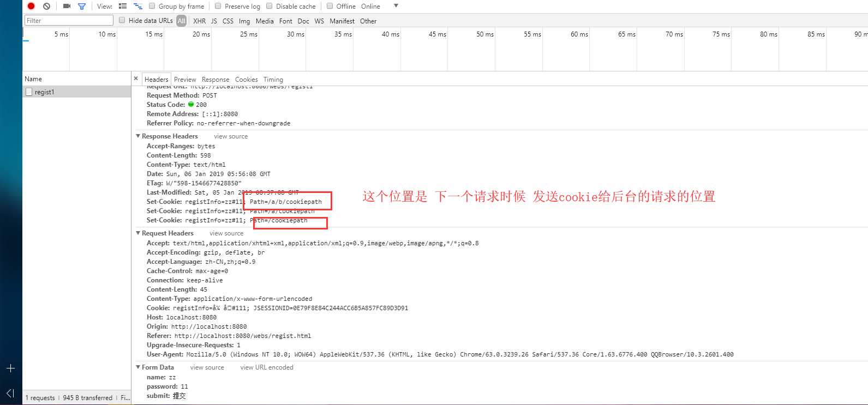Click the form data password: 11 line
Viewport: 868px width, 405px height.
[167, 386]
